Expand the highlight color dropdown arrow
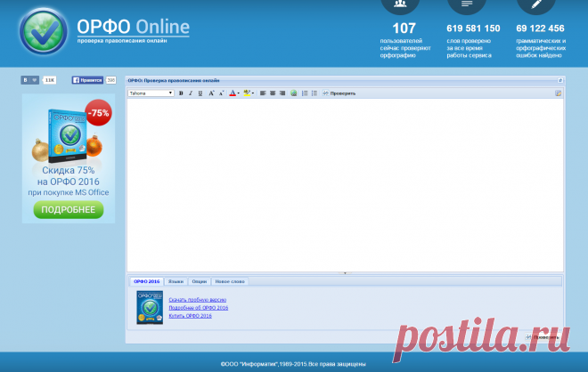Image resolution: width=588 pixels, height=372 pixels. pos(253,93)
